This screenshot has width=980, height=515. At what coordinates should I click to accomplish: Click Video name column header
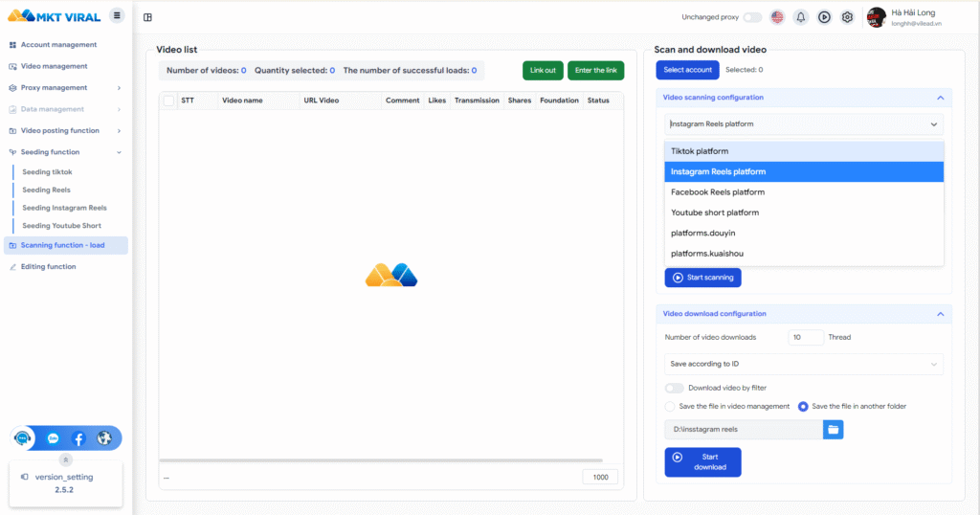[242, 101]
